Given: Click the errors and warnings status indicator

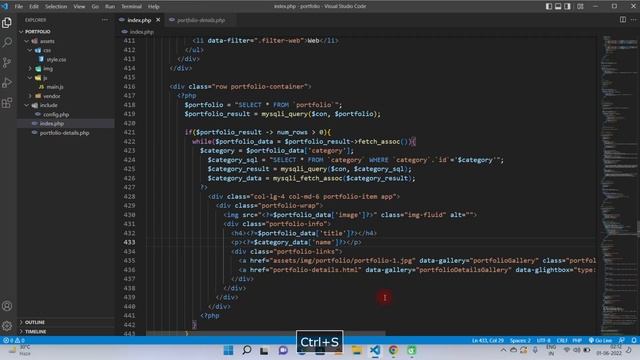Looking at the screenshot, I should (x=14, y=340).
